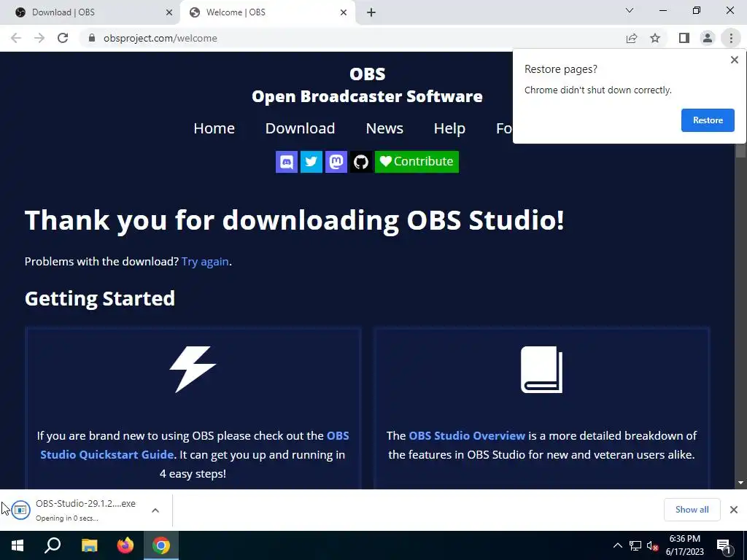Screen dimensions: 747x560
Task: Launch Firefox from the taskbar
Action: (x=125, y=545)
